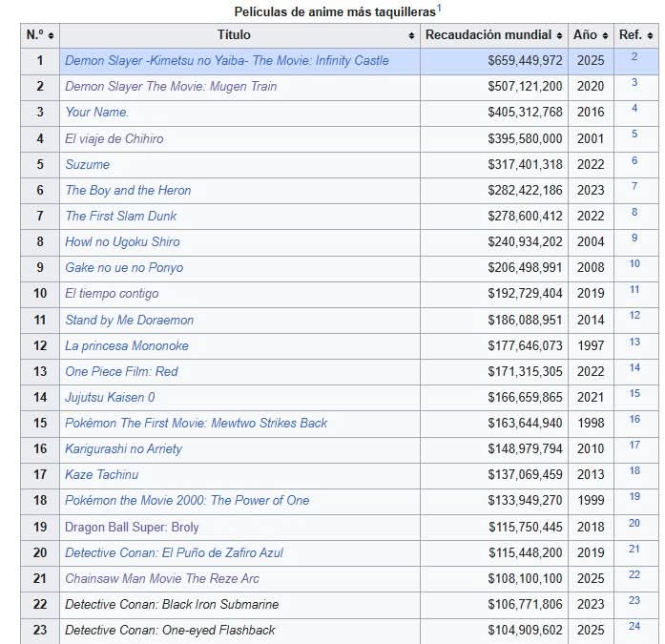Jump to reference 18 for Kaze Tachinu
This screenshot has height=644, width=665.
click(x=634, y=471)
